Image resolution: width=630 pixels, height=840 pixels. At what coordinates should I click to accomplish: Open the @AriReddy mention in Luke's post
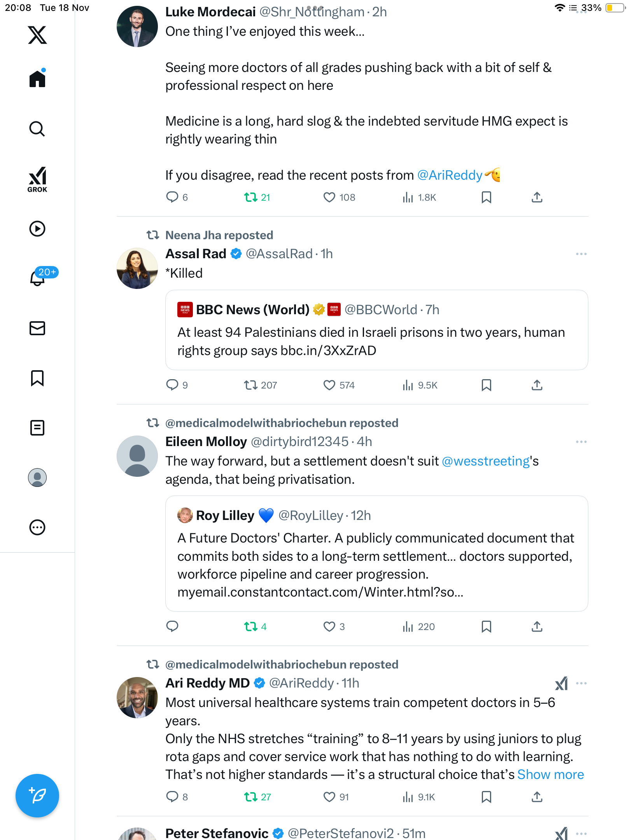click(x=450, y=175)
